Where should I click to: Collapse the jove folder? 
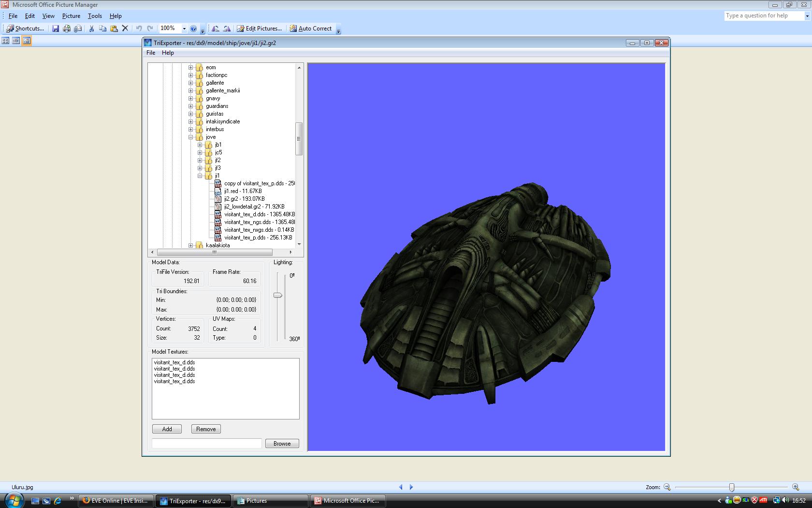[x=190, y=137]
